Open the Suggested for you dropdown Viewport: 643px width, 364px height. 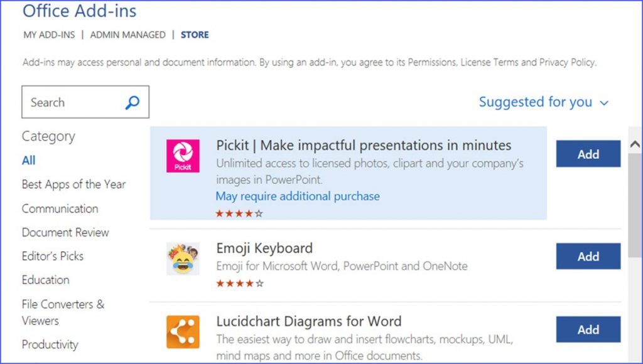click(544, 102)
